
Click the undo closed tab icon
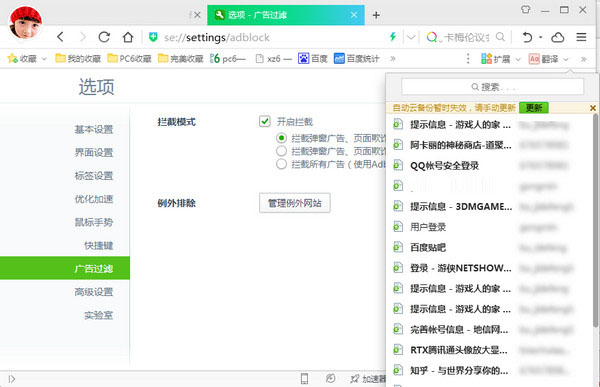pos(527,37)
